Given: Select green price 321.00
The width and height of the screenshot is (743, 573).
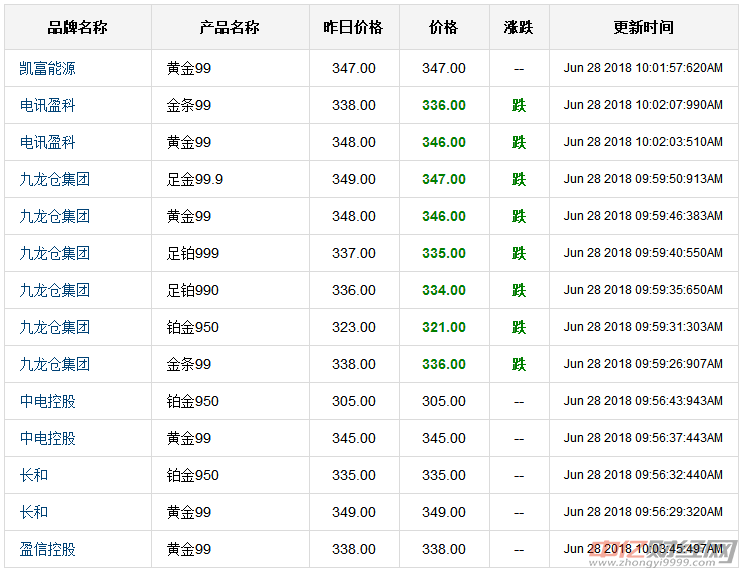Looking at the screenshot, I should (444, 327).
